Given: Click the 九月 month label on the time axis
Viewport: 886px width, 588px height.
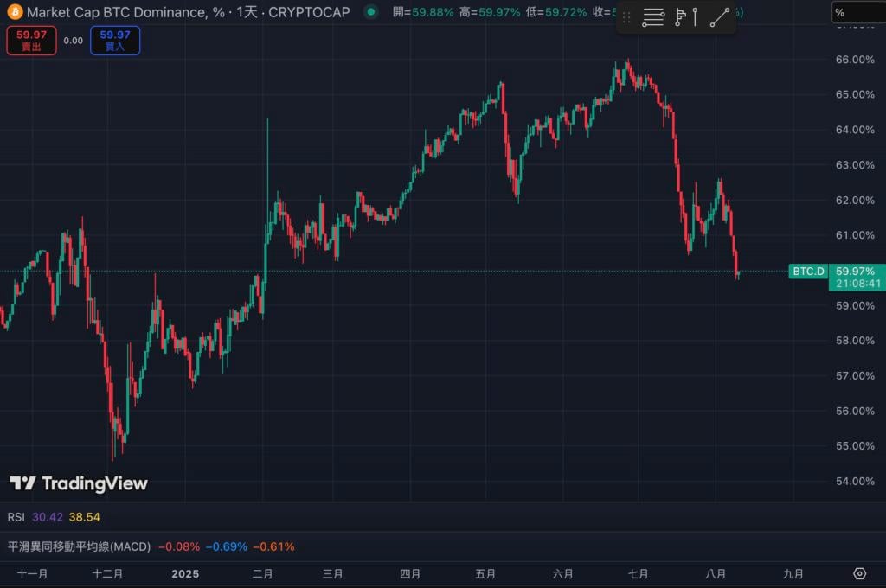Looking at the screenshot, I should click(x=793, y=573).
